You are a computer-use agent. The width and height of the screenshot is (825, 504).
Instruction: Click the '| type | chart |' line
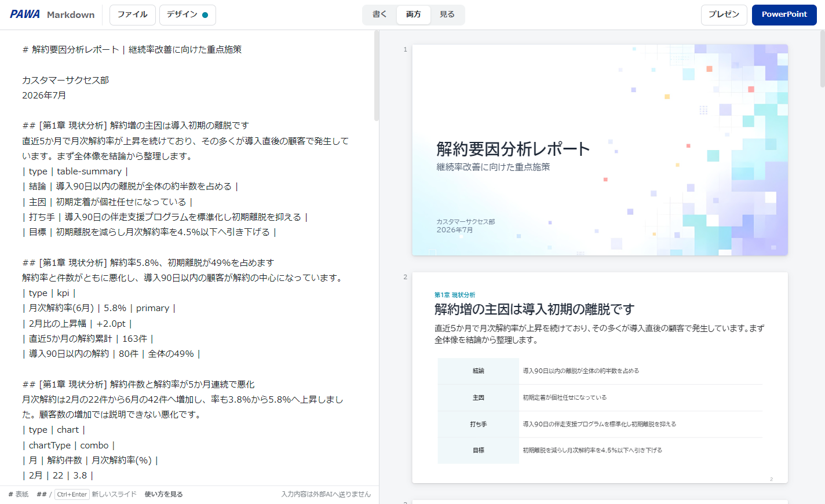click(x=54, y=430)
